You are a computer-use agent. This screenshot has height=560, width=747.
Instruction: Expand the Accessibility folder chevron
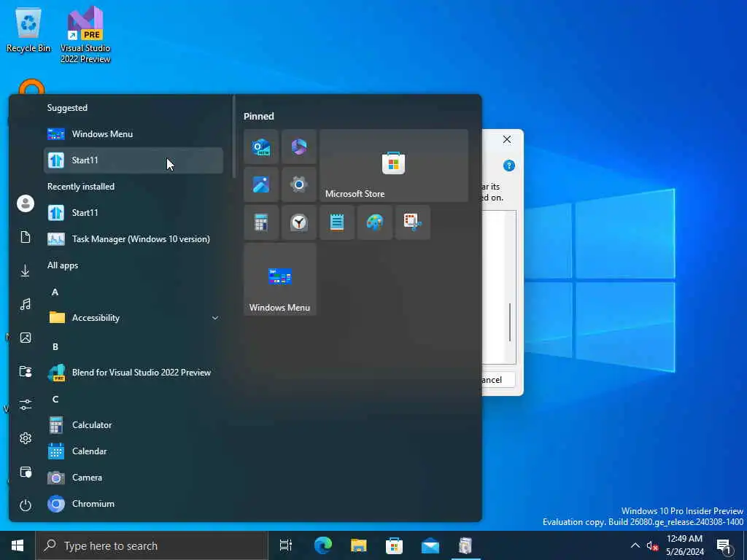[215, 318]
